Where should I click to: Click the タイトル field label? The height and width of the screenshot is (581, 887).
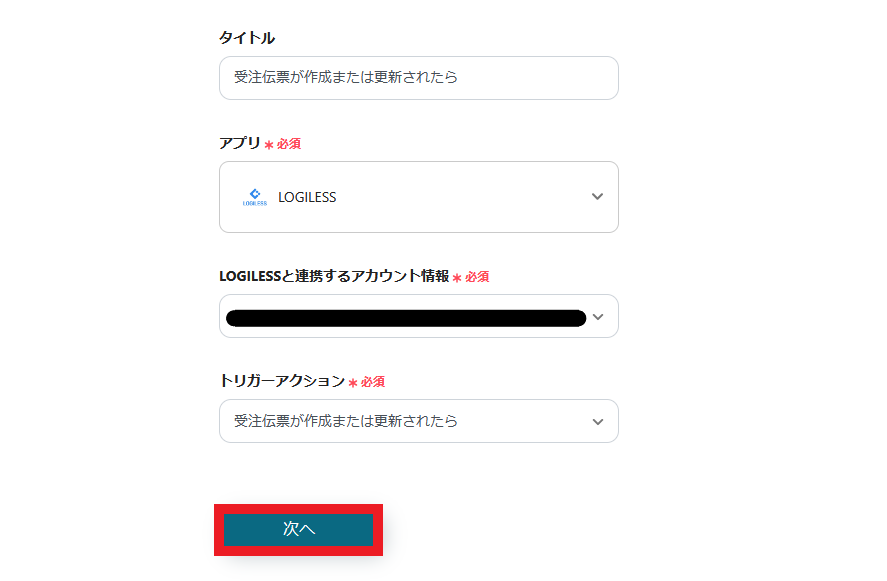tap(248, 37)
